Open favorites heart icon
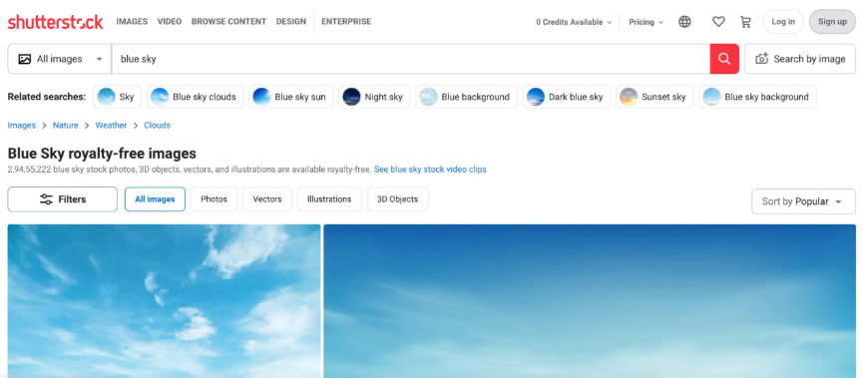 (718, 22)
